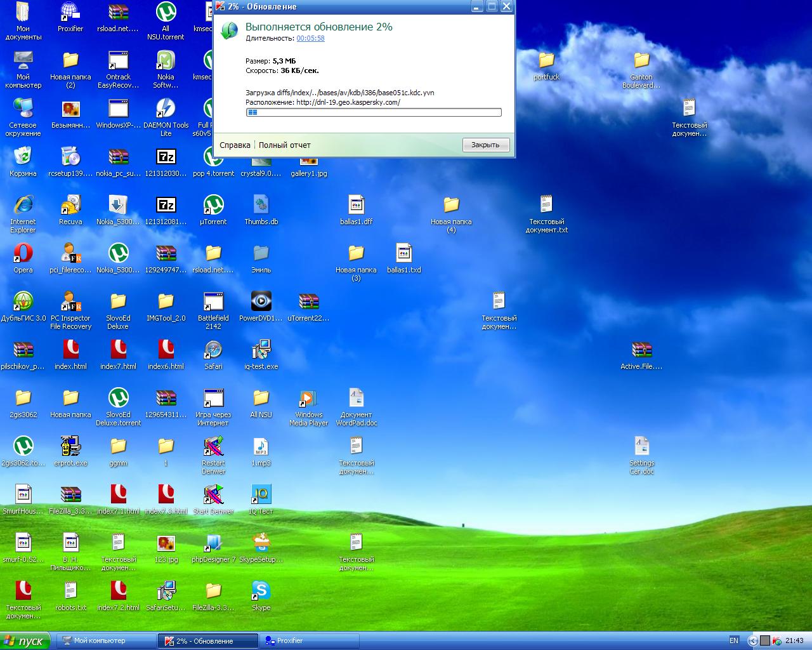Click the Safari desktop icon
Viewport: 812px width, 650px height.
tap(213, 350)
